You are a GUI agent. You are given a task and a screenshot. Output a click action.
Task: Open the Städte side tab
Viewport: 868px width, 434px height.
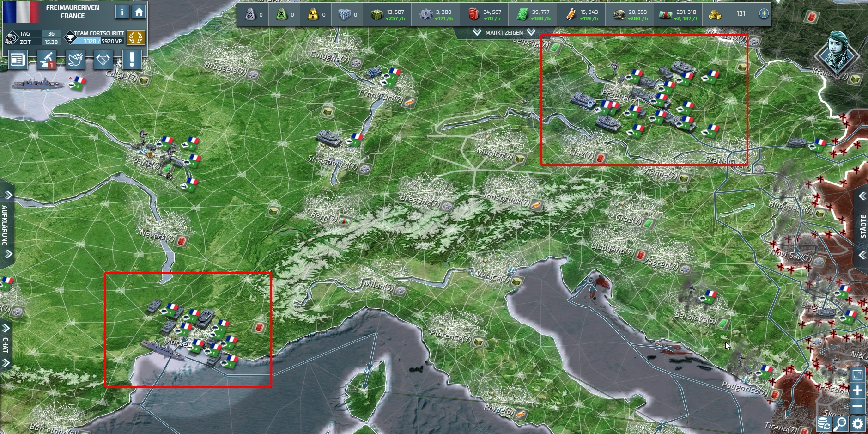(862, 226)
